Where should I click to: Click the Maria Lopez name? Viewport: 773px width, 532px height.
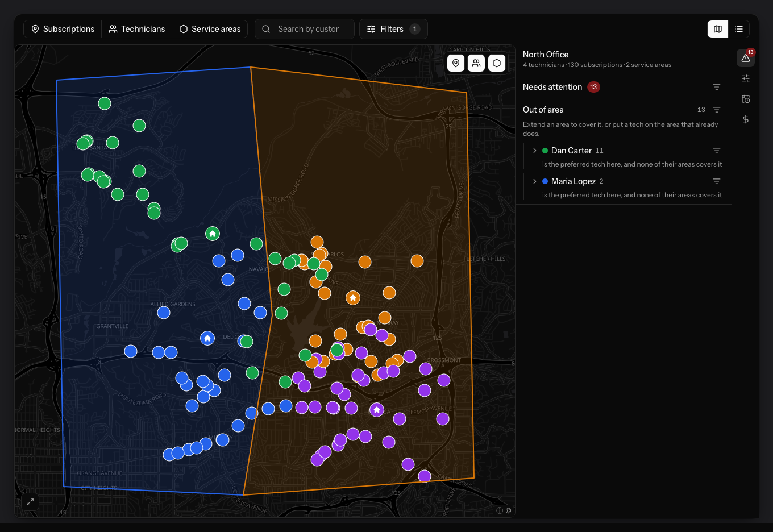click(x=573, y=181)
